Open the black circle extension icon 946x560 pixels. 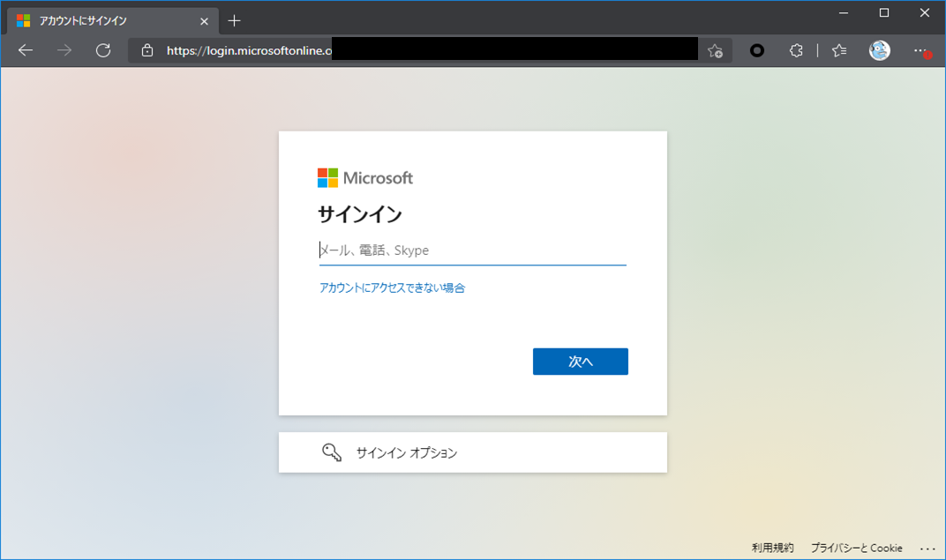756,50
